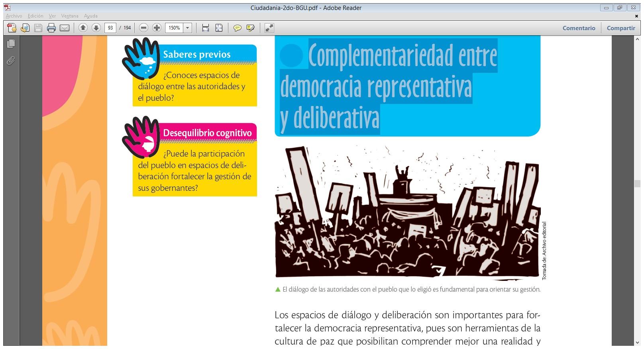Click the 'Saberes previos' box title
The height and width of the screenshot is (349, 644).
pos(197,54)
